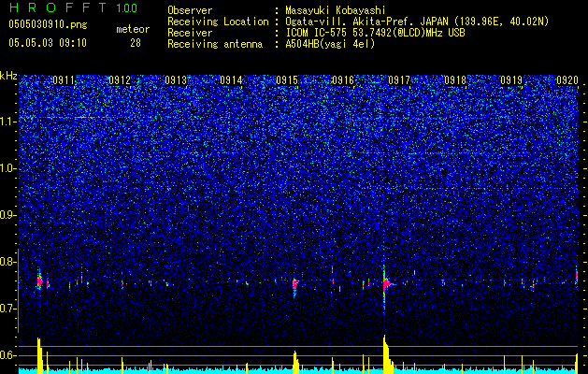Click the HROFFT 1.0.0 title text

[x=73, y=7]
